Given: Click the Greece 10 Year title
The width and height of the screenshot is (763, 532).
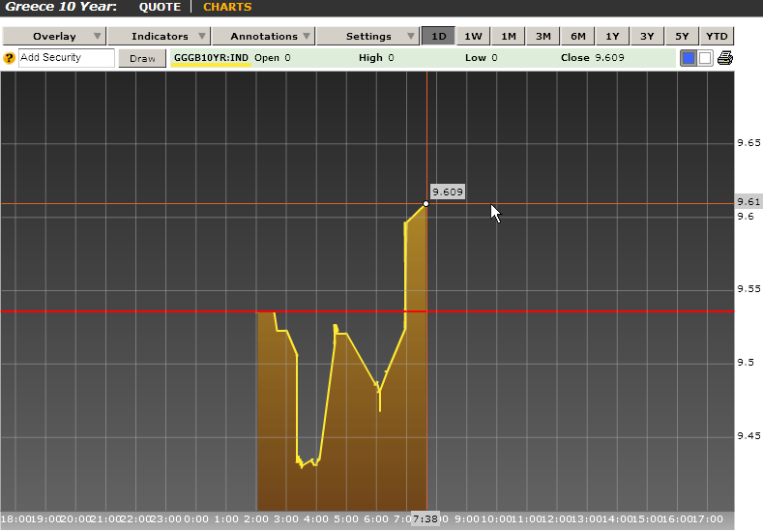Looking at the screenshot, I should (61, 7).
